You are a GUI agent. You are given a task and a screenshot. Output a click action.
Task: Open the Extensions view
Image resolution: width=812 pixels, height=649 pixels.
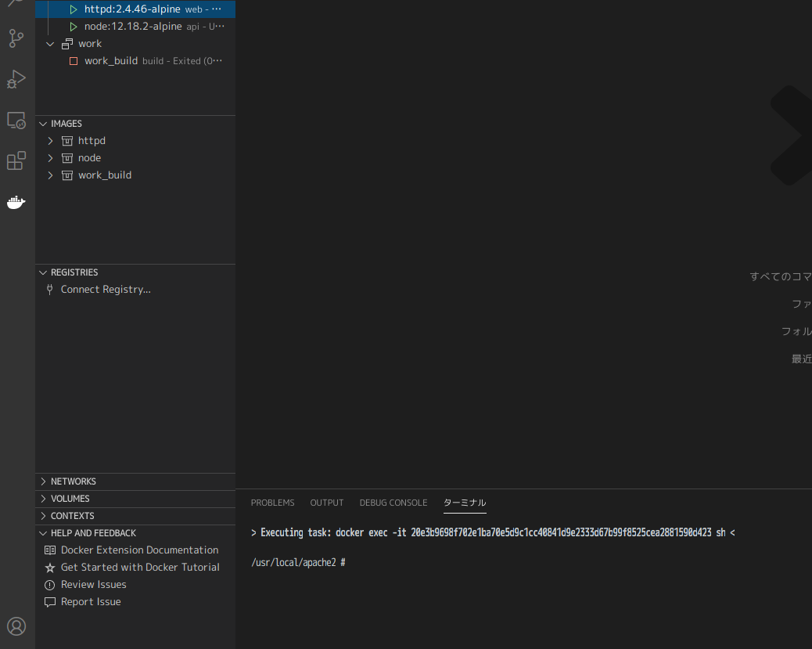(16, 160)
